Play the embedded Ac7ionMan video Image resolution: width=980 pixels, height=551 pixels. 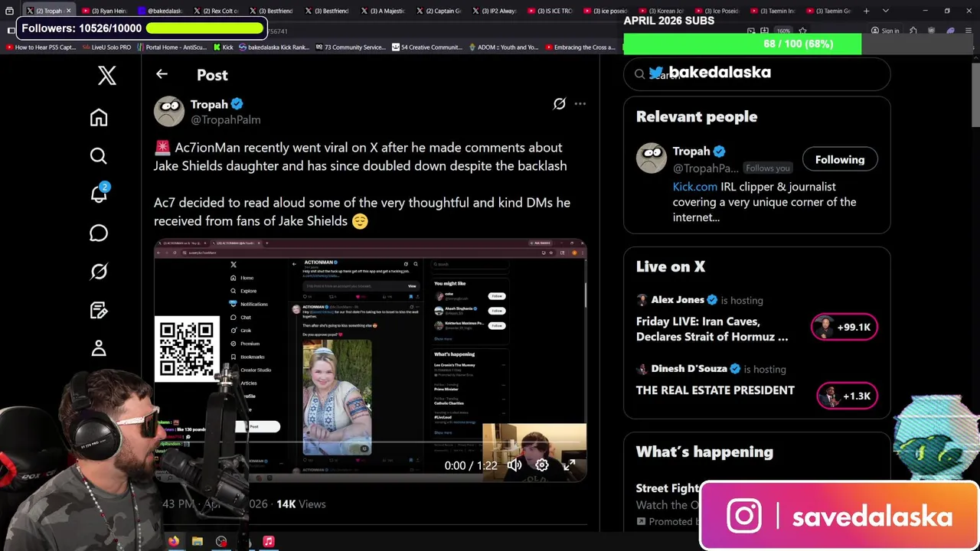click(371, 360)
